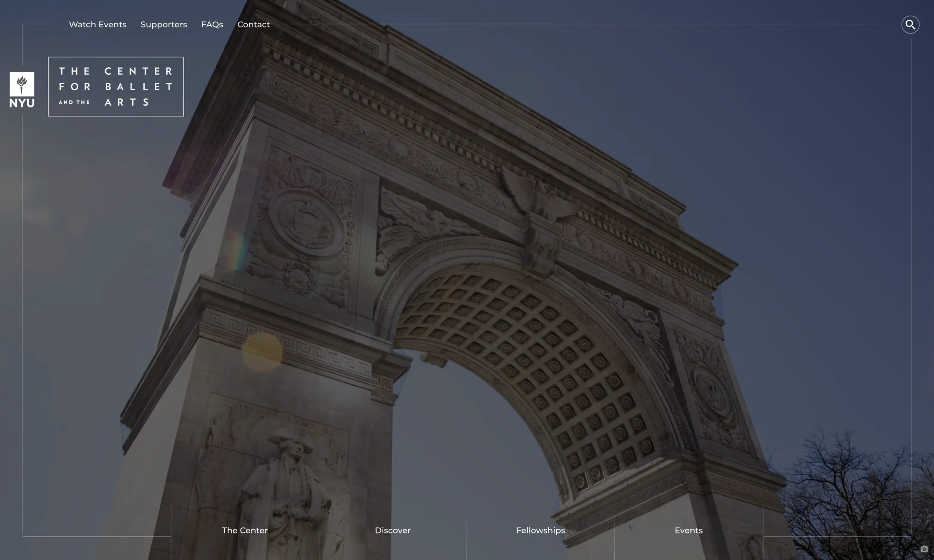
Task: Open Watch Events in the top navigation
Action: point(98,24)
